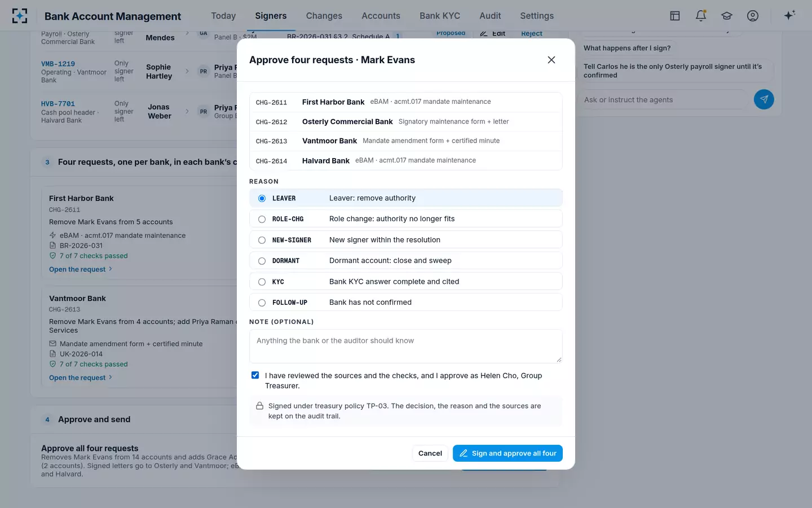Select the Tell Carlos payroll signer suggestion

(x=675, y=71)
